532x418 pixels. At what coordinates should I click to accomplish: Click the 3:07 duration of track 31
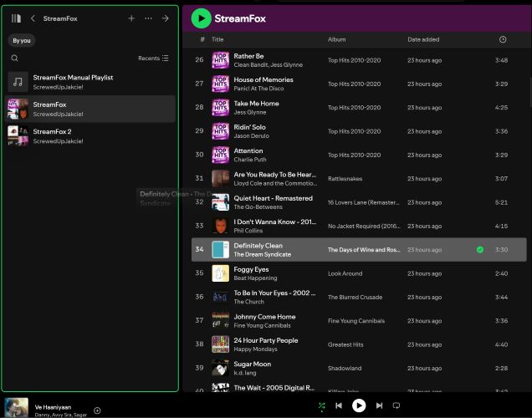[x=501, y=179]
